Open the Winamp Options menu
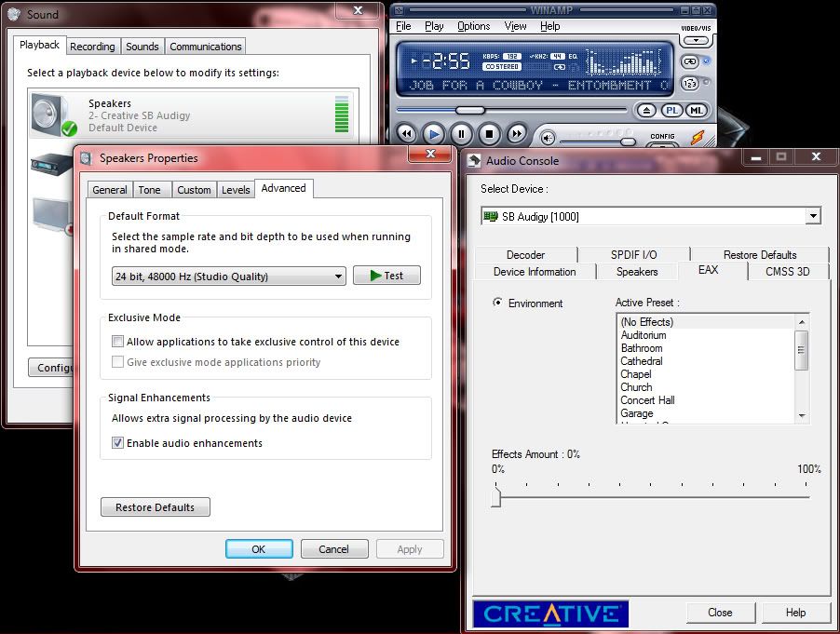The width and height of the screenshot is (840, 634). coord(473,26)
